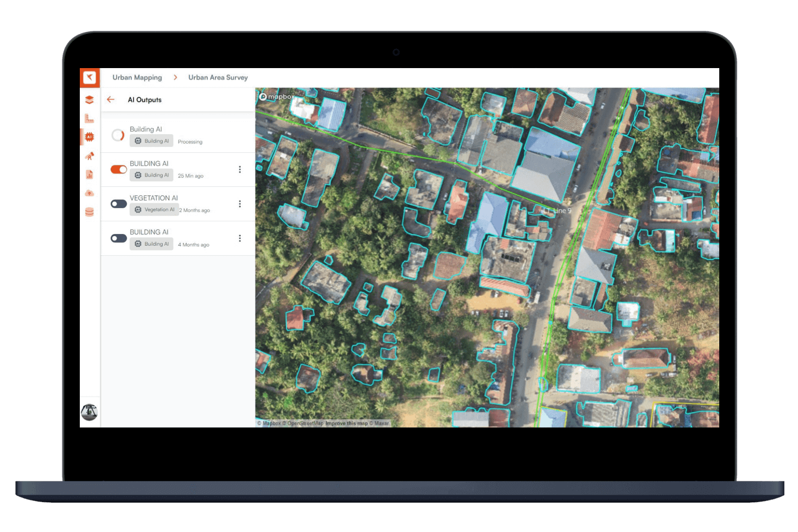Image resolution: width=798 pixels, height=532 pixels.
Task: Open the Layers panel in the sidebar
Action: (89, 99)
